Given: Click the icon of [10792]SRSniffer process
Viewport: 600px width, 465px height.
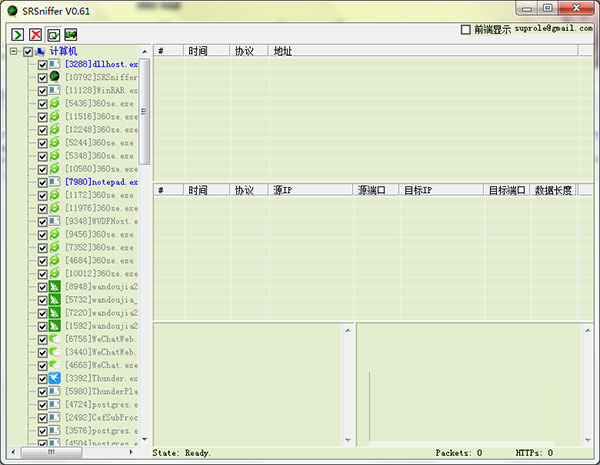Looking at the screenshot, I should (x=54, y=77).
